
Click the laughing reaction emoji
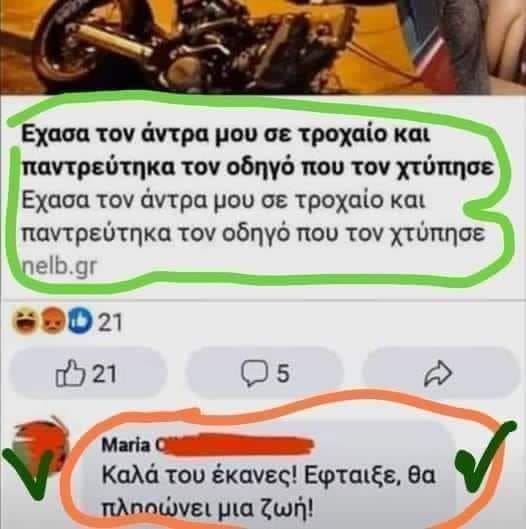pyautogui.click(x=26, y=321)
